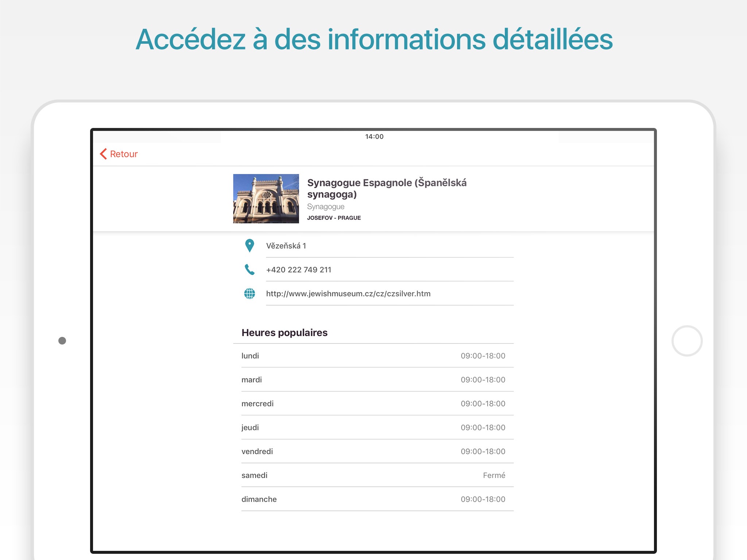Select the dimanche hours row
This screenshot has height=560, width=747.
373,499
